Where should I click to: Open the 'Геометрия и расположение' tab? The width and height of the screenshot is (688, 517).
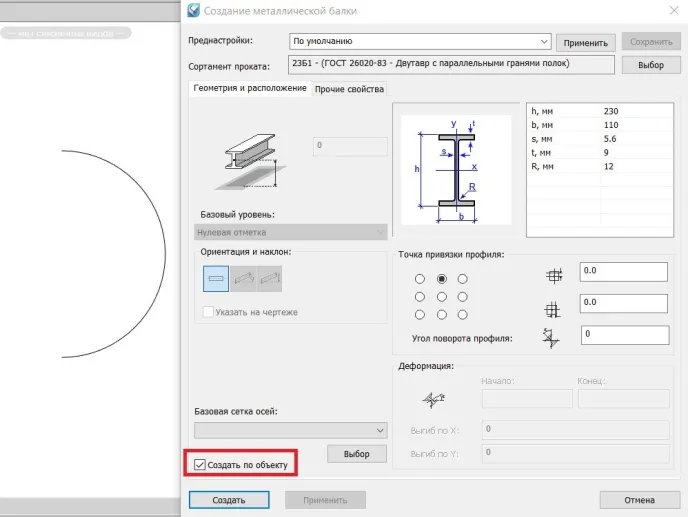(x=250, y=89)
